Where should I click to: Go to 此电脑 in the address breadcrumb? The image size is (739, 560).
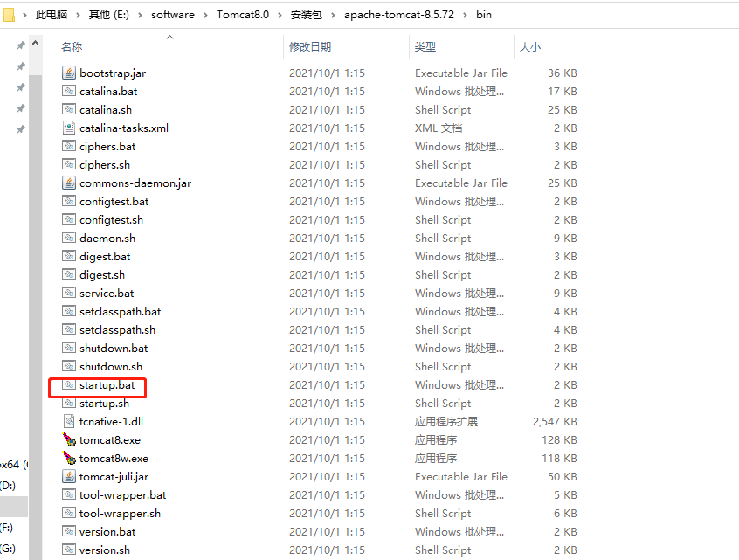52,15
